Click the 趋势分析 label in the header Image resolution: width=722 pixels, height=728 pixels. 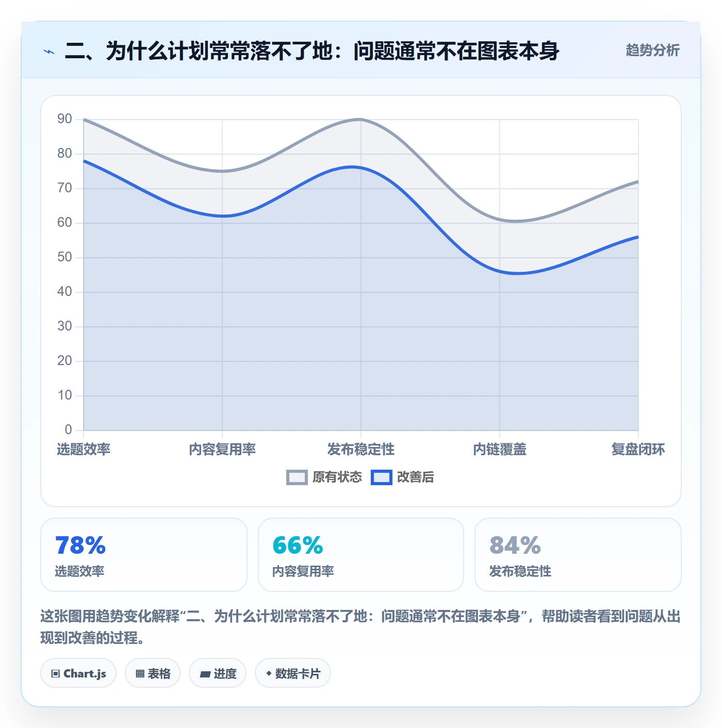[x=652, y=50]
